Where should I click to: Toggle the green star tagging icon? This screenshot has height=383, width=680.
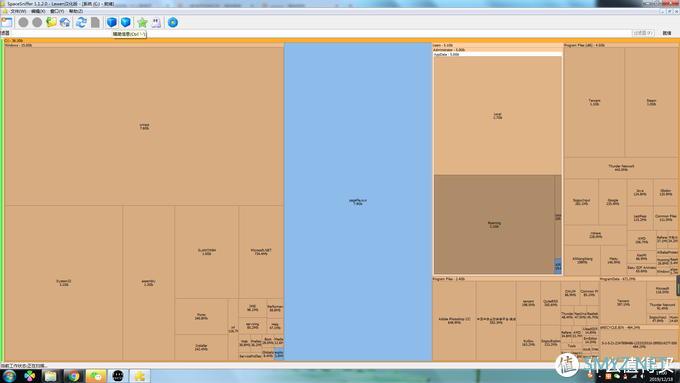tap(142, 22)
